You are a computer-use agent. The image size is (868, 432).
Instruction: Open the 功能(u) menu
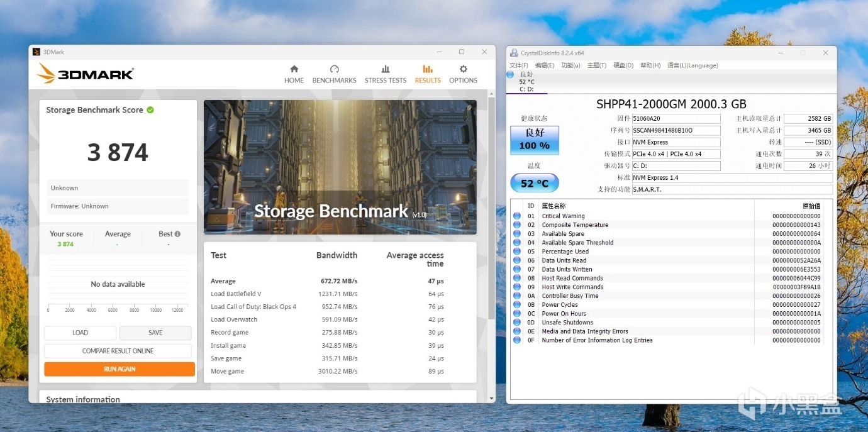(x=570, y=65)
